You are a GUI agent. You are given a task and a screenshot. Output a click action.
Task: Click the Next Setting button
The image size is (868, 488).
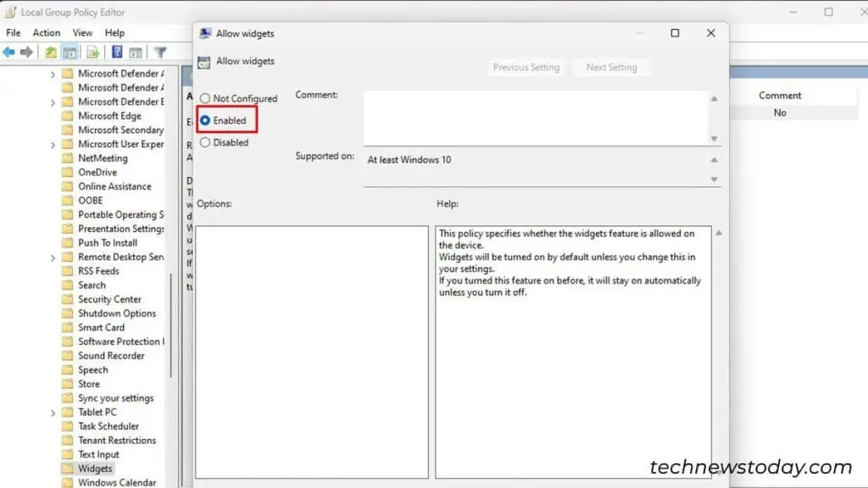pos(611,67)
